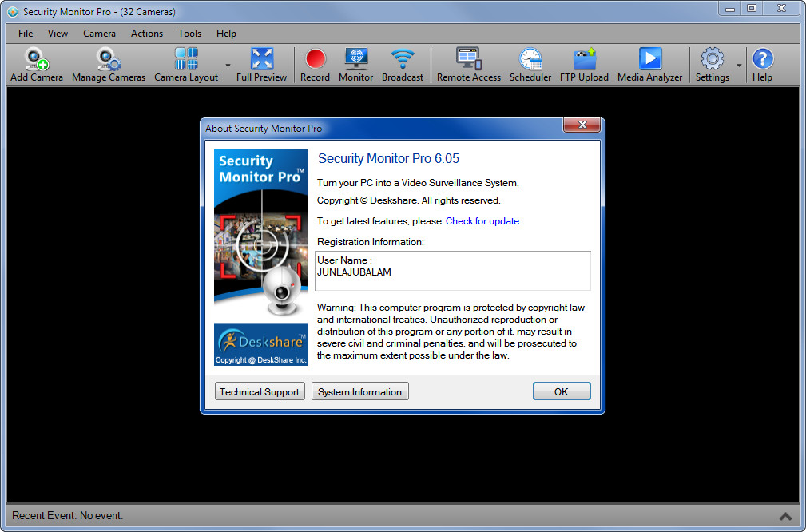Click the Technical Support button
The image size is (806, 532).
(x=260, y=391)
